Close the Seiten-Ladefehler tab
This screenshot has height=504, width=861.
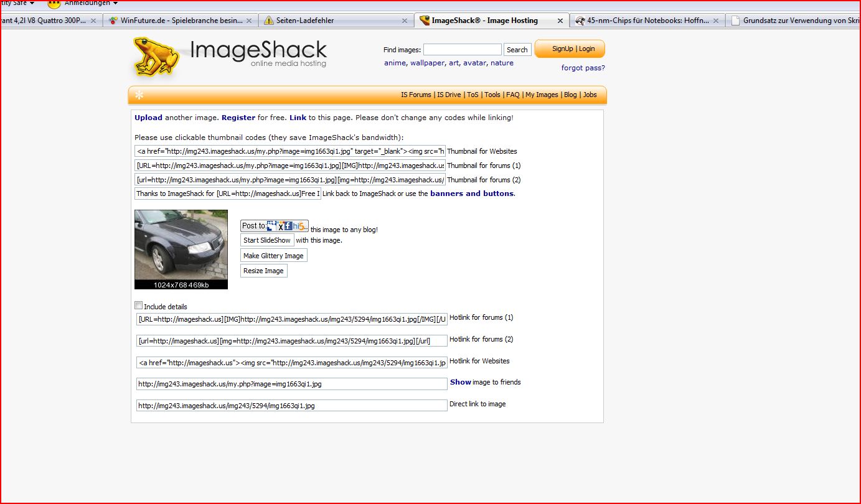click(405, 21)
